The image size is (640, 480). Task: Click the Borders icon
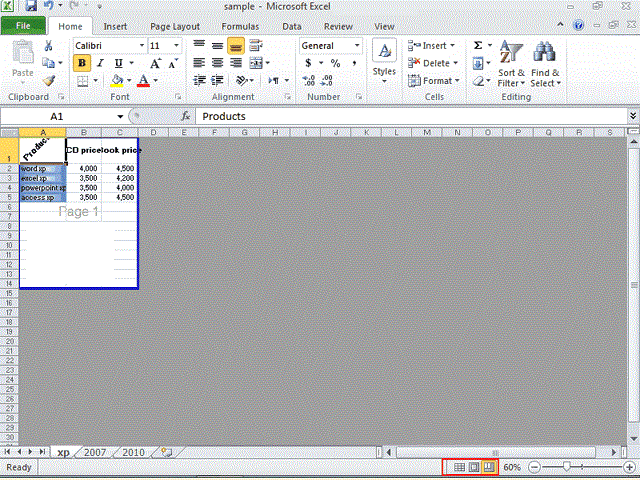82,81
